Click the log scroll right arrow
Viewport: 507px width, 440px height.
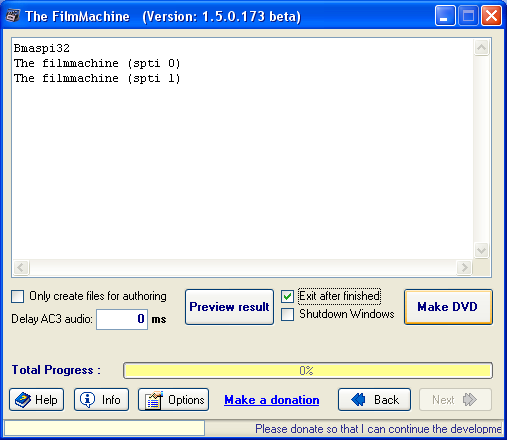pos(464,267)
